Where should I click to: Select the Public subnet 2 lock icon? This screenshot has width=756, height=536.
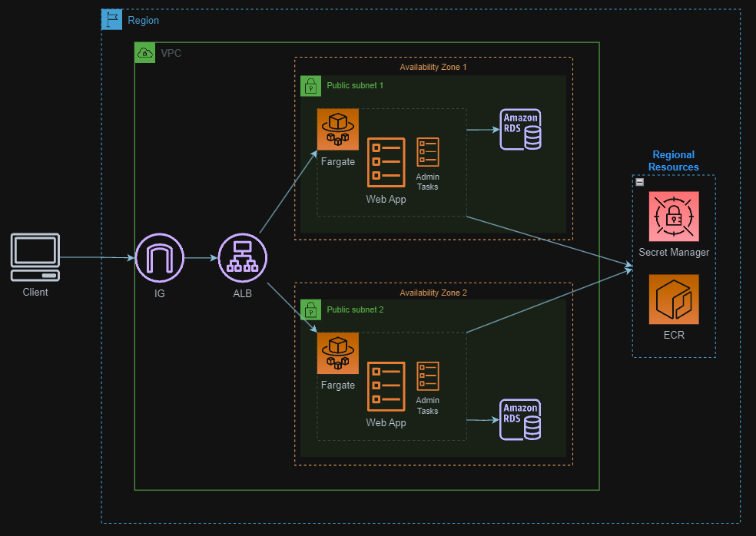(x=311, y=309)
